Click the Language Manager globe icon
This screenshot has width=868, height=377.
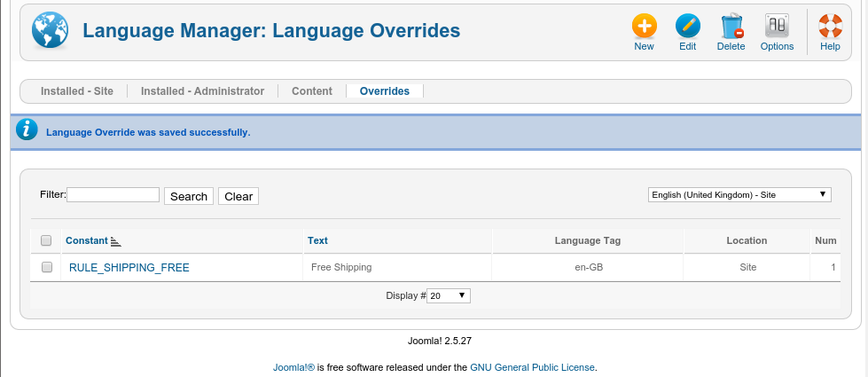point(49,31)
